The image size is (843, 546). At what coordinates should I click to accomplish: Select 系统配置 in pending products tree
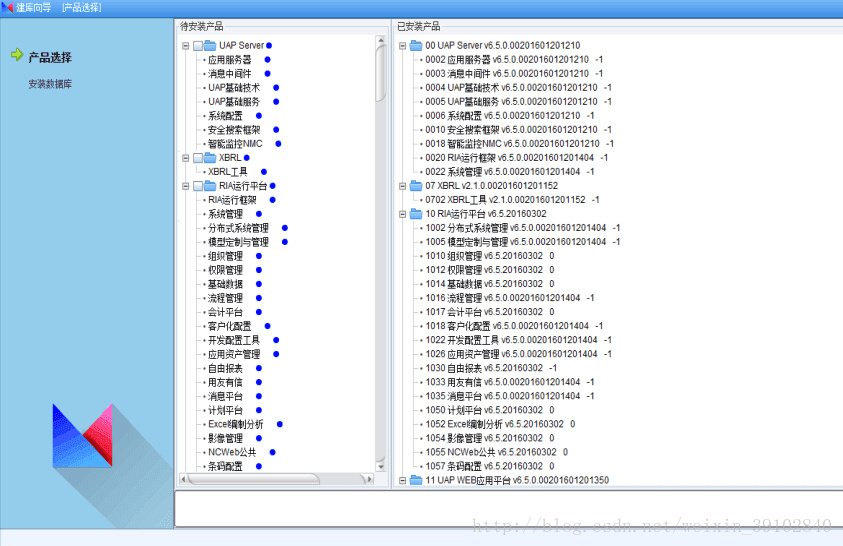click(x=225, y=116)
